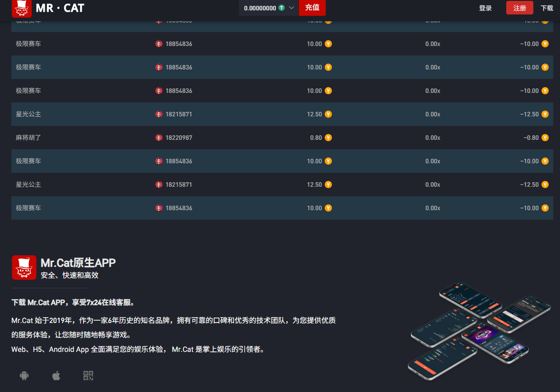Click the green USDT currency icon
The image size is (560, 392).
coord(282,8)
